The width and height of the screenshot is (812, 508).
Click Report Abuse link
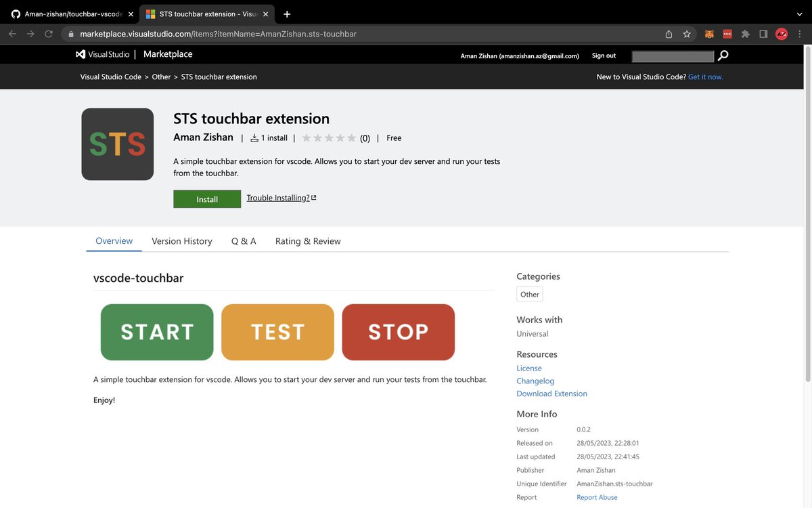(597, 497)
